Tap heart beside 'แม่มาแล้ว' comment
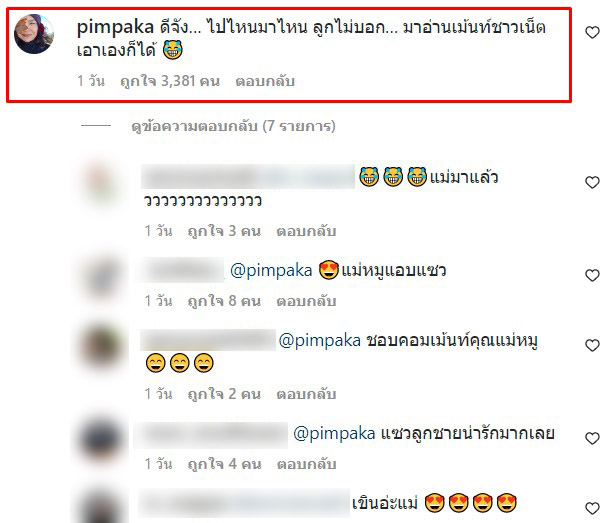This screenshot has width=611, height=523. pos(592,182)
